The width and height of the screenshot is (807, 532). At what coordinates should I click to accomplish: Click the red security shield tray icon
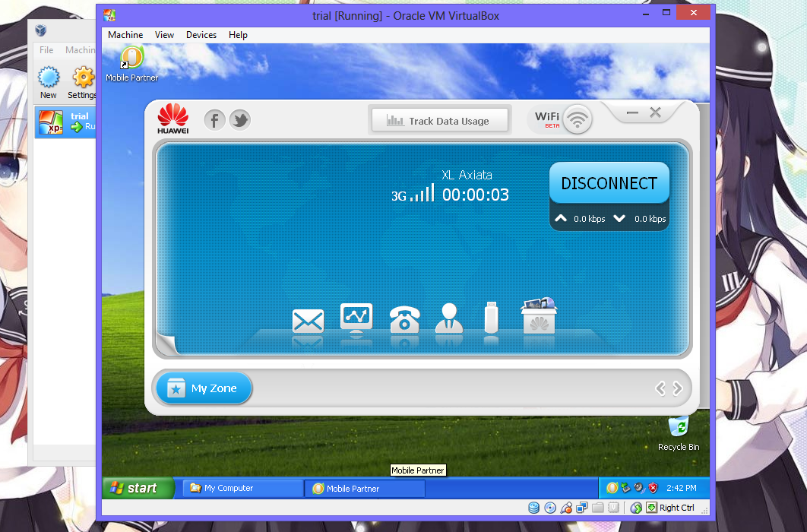pyautogui.click(x=653, y=488)
